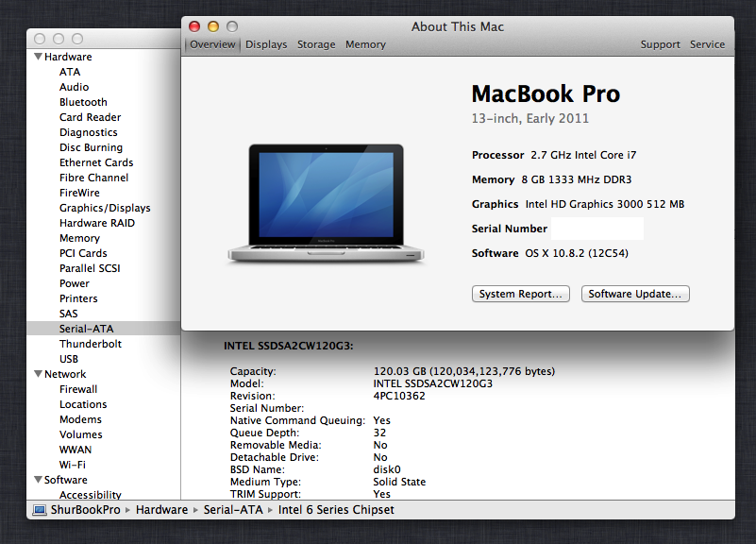Screen dimensions: 756x544
Task: Select Ethernet Cards in the sidebar
Action: click(96, 162)
